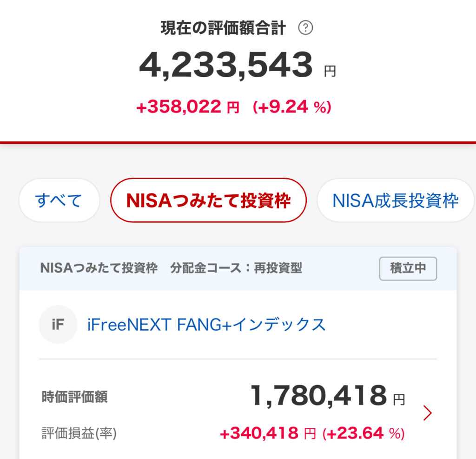Click the help question mark icon

[x=305, y=28]
